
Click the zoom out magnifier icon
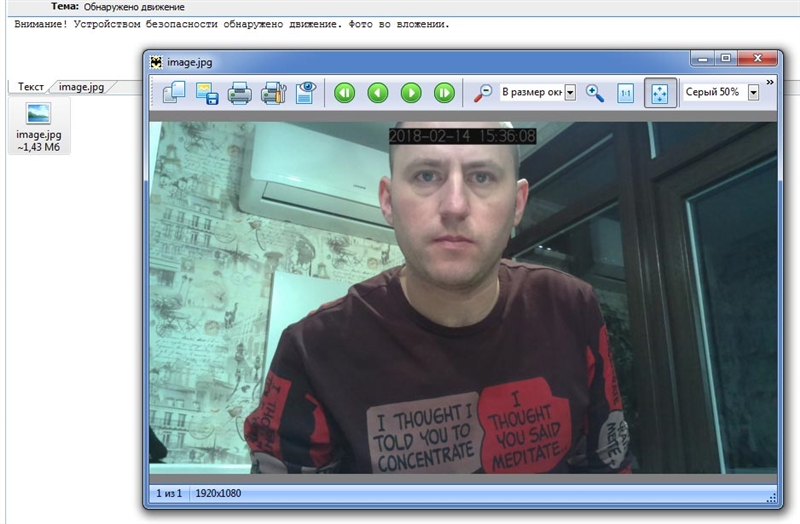pos(482,93)
